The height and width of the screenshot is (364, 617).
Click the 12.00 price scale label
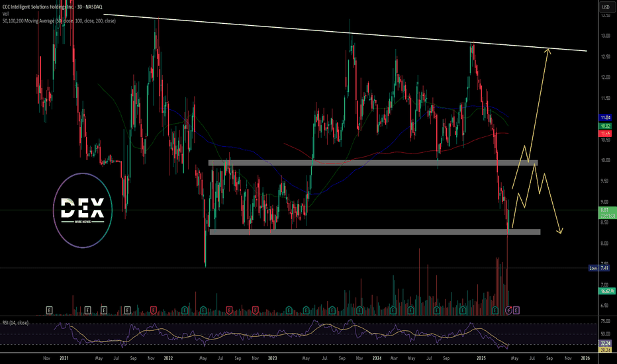tap(605, 77)
